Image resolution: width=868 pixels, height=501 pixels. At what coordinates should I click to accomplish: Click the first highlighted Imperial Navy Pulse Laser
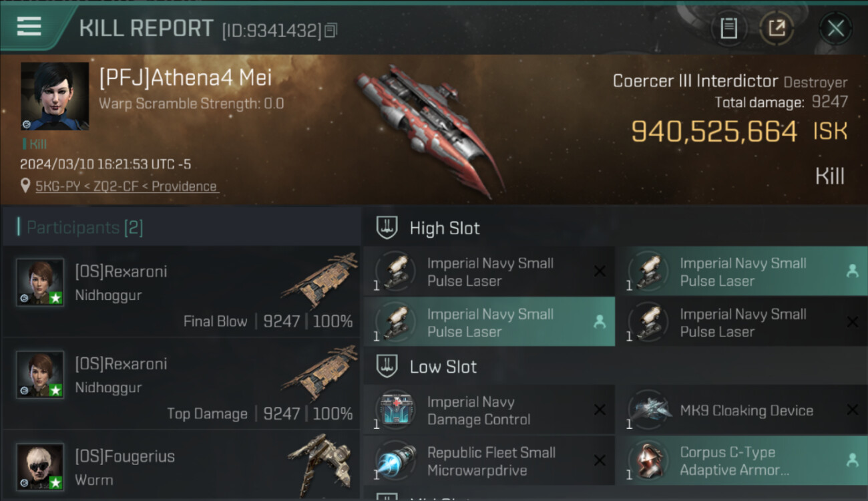tap(741, 272)
